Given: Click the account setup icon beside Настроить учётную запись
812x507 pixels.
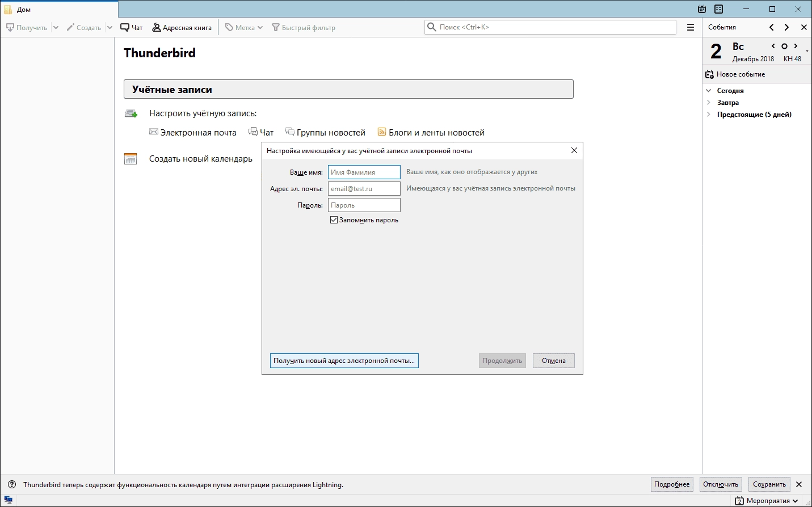Looking at the screenshot, I should (131, 113).
